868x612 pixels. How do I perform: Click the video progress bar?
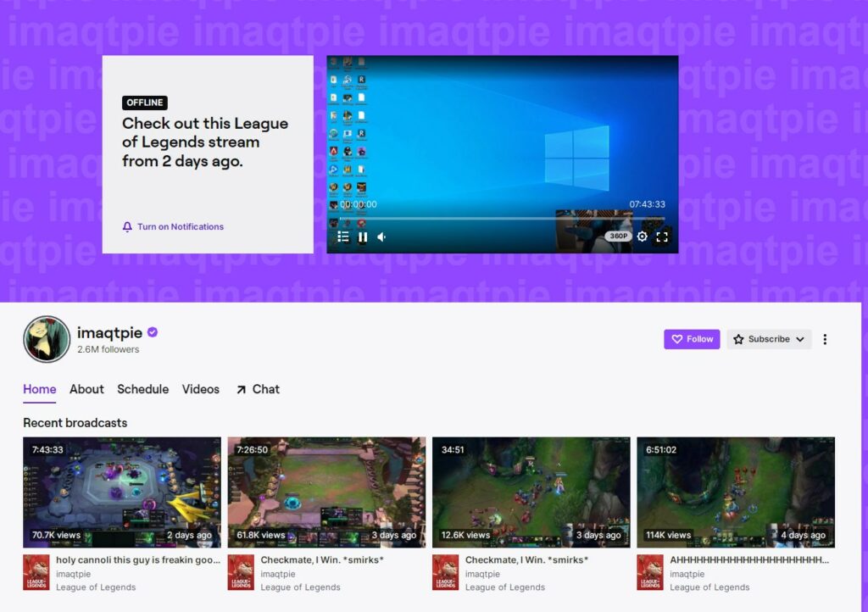pos(503,219)
